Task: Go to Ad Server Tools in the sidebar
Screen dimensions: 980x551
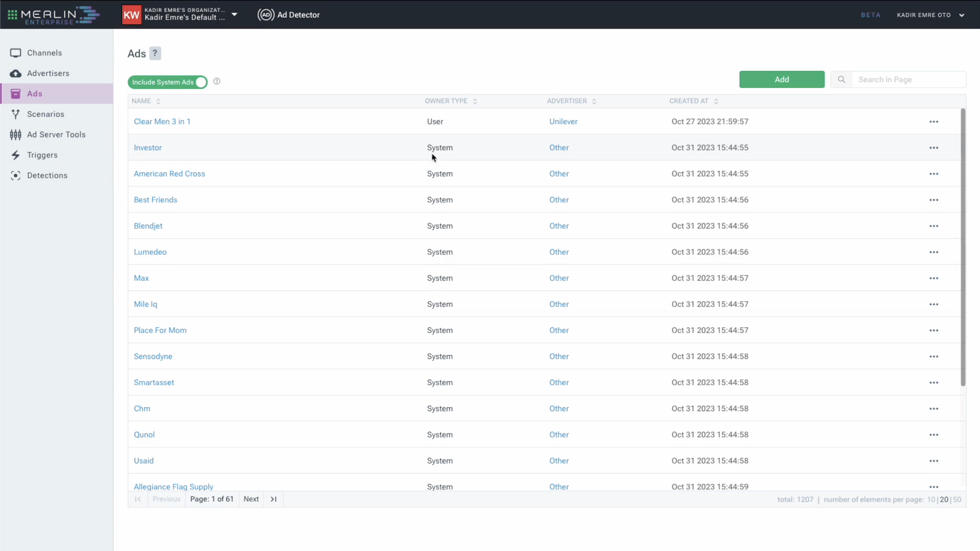Action: [x=56, y=135]
